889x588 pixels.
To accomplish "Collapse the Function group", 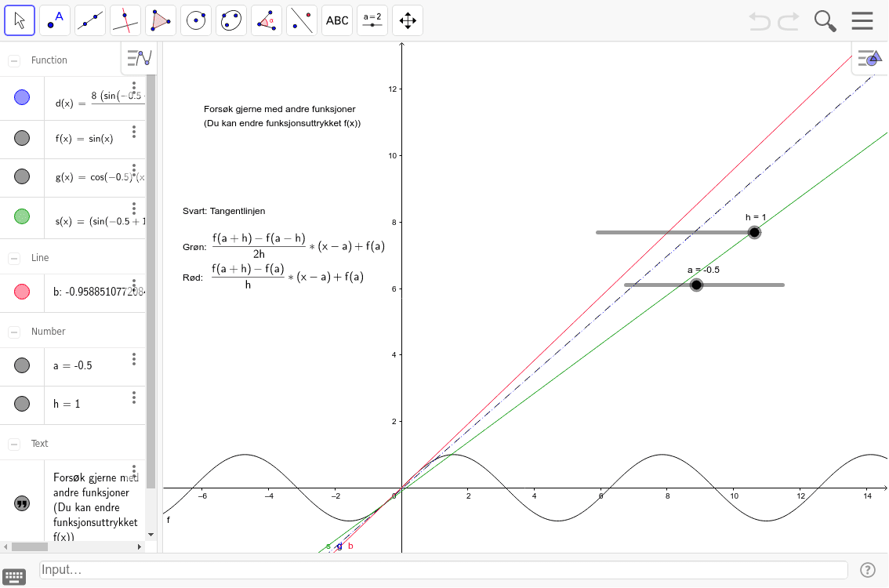I will point(14,60).
